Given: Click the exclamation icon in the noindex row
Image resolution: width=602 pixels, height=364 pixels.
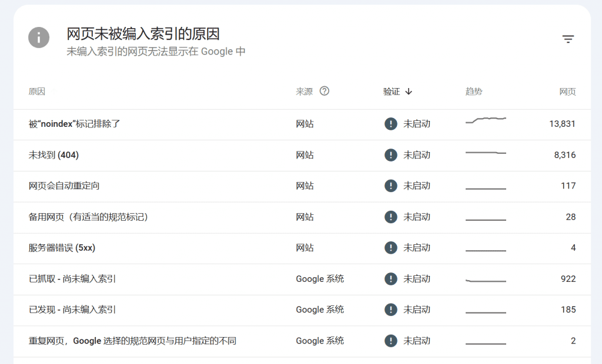Looking at the screenshot, I should [x=391, y=124].
